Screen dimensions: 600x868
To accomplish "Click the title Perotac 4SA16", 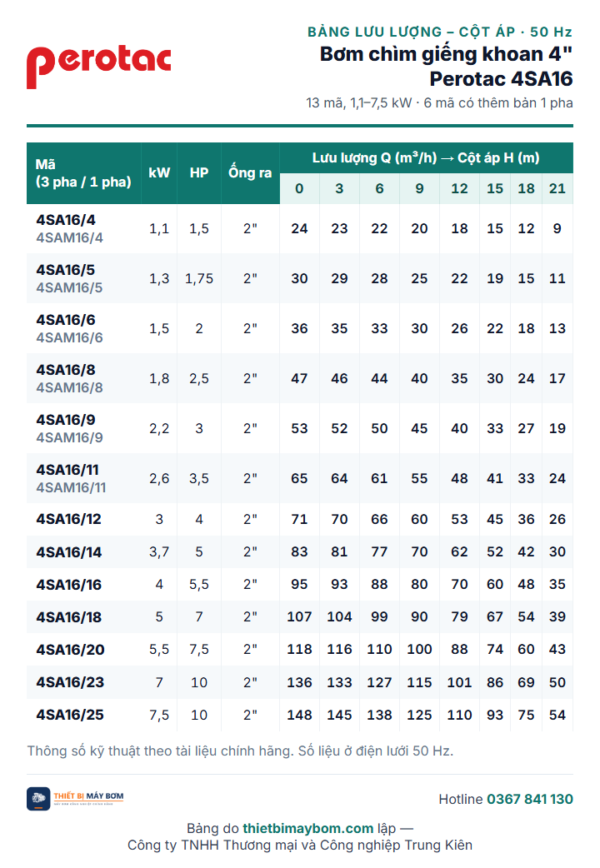I will (x=501, y=78).
